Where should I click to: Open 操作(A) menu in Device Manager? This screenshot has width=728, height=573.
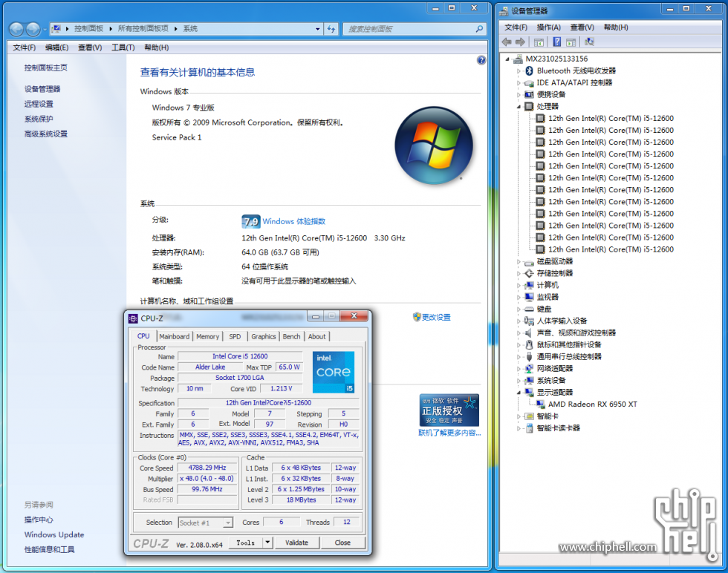pyautogui.click(x=548, y=27)
